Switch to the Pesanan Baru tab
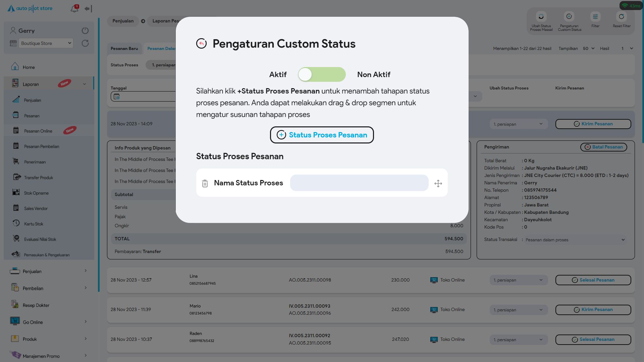 (124, 49)
